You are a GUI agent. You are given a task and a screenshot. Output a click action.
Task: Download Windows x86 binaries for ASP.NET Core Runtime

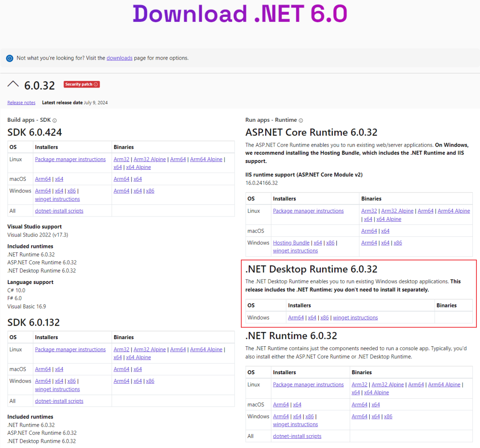397,243
